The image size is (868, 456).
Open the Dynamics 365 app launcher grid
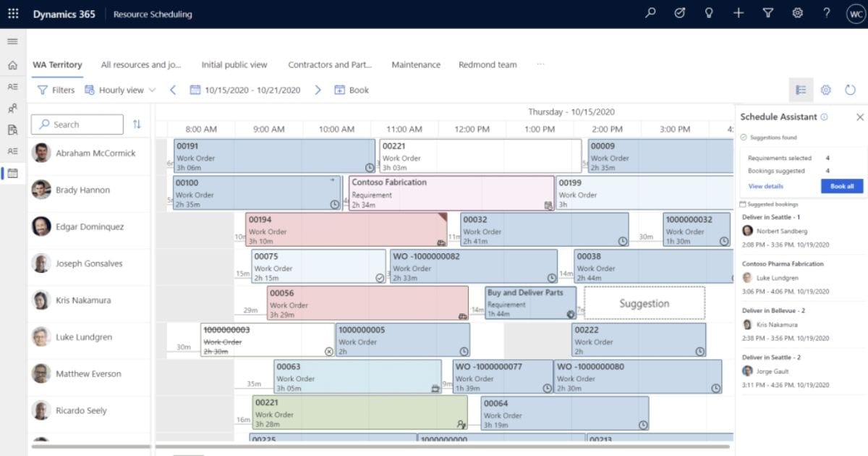coord(13,14)
